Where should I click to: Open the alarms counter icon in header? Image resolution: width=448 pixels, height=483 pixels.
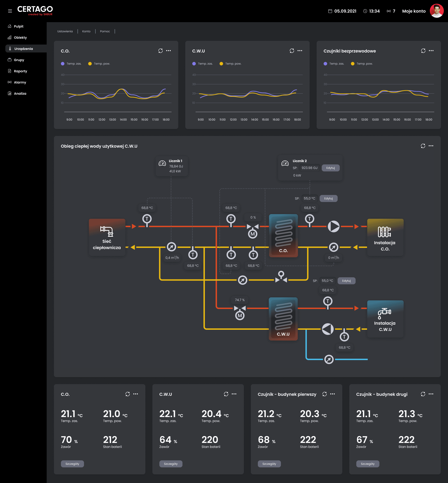click(x=388, y=11)
